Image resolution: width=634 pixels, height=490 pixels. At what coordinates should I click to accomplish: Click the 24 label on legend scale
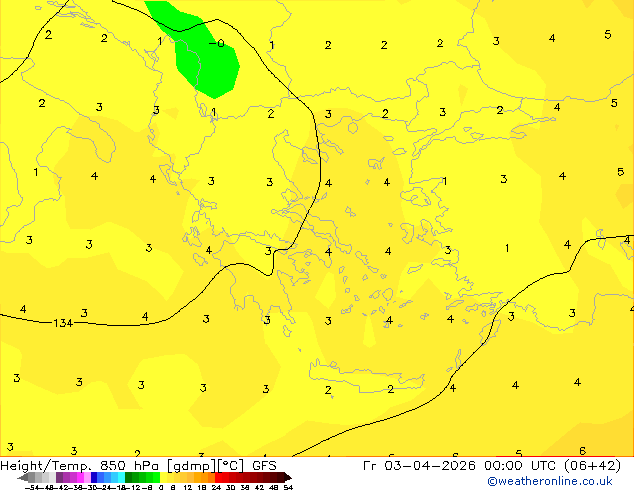point(216,488)
